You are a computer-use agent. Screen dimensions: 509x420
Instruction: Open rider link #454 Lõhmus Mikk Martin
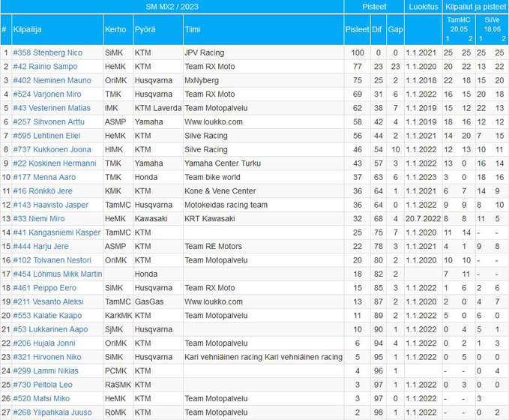[58, 274]
